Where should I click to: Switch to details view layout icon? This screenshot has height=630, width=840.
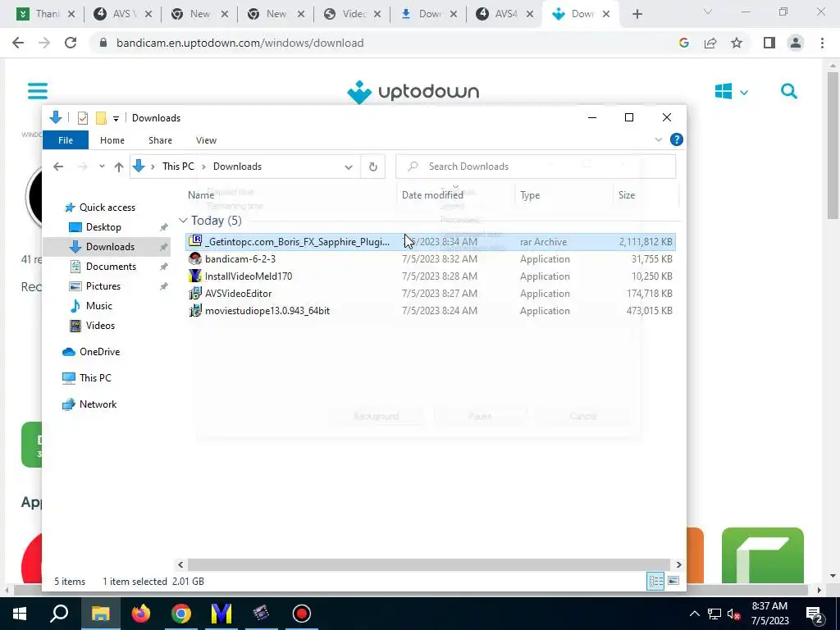(655, 582)
